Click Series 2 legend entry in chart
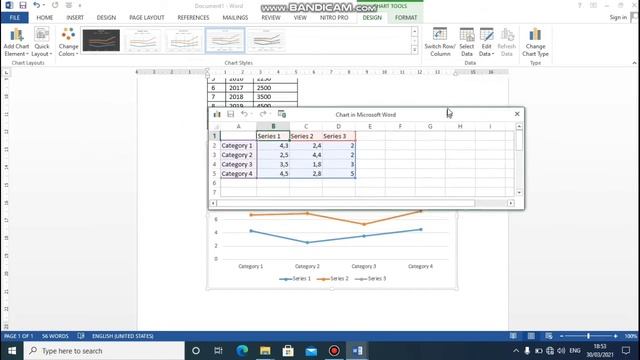Image resolution: width=640 pixels, height=360 pixels. pos(333,278)
